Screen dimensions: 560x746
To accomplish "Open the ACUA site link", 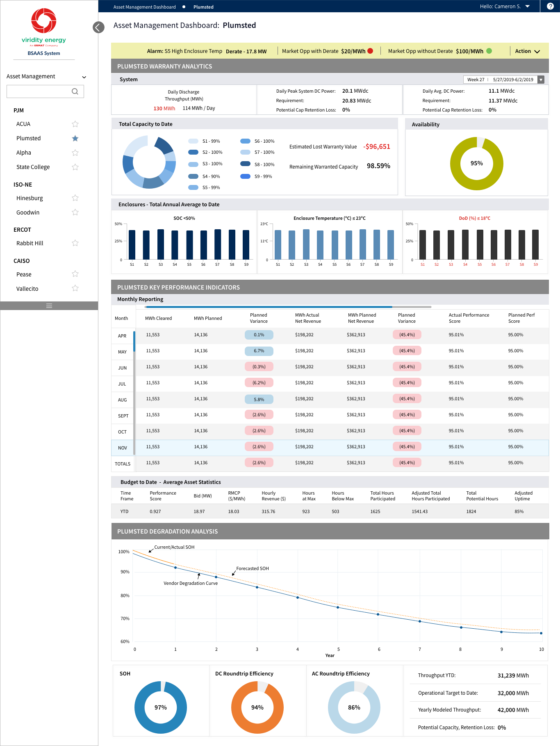I will (x=23, y=124).
